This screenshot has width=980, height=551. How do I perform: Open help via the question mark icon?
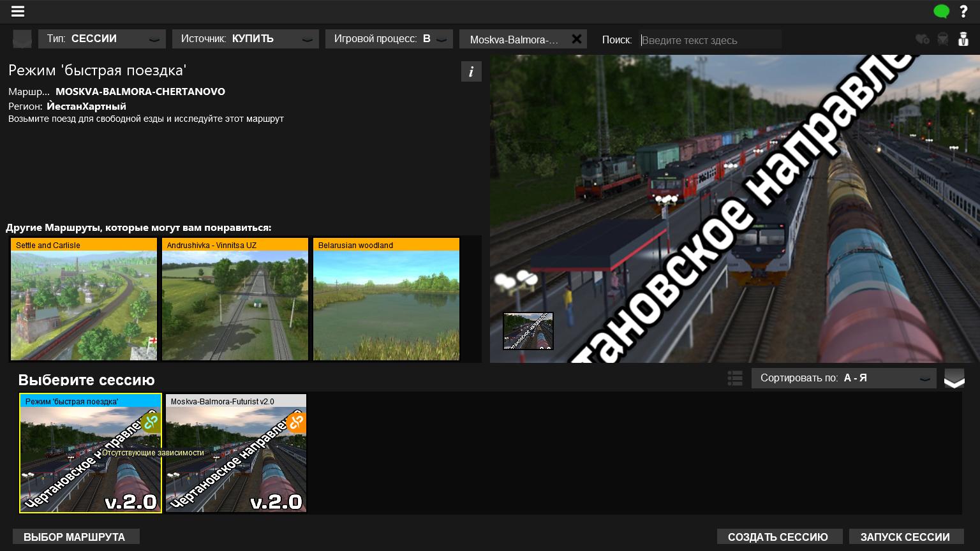(x=963, y=11)
